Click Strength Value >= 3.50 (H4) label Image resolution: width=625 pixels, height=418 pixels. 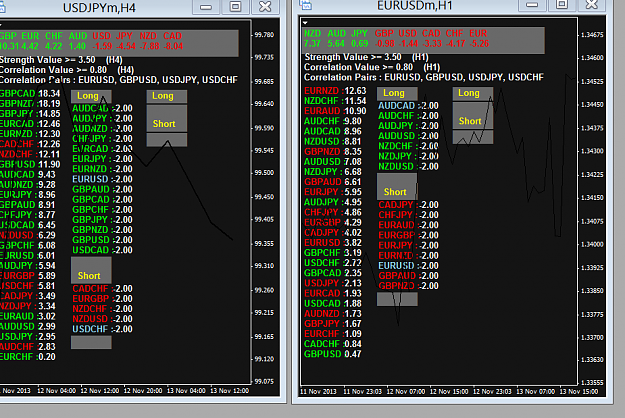tap(61, 60)
